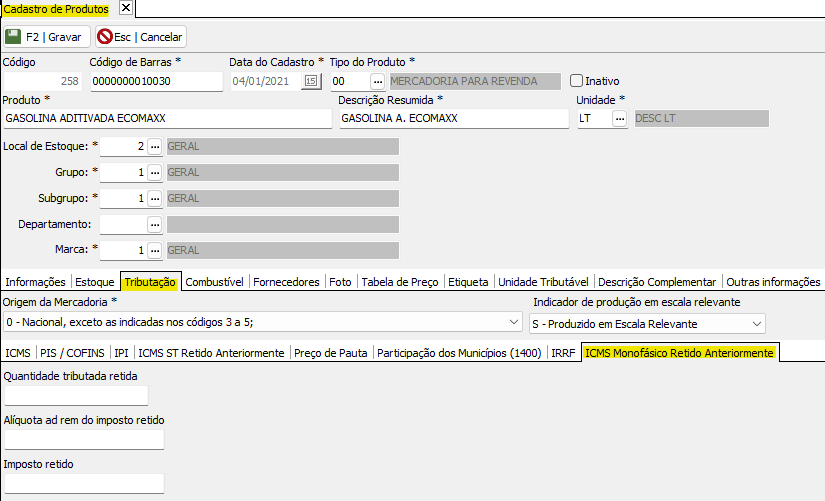The height and width of the screenshot is (501, 825).
Task: Switch to the Combustível tab
Action: (215, 282)
